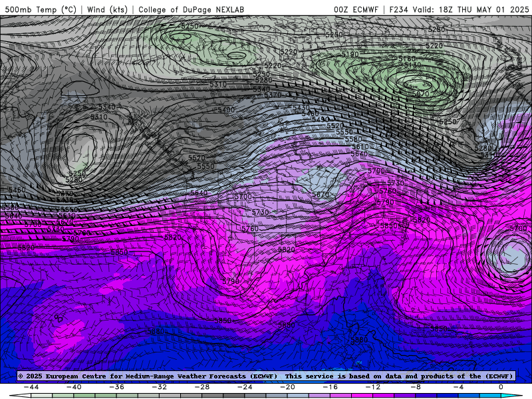The height and width of the screenshot is (399, 532).
Task: Select the 'College of DuPage NEXLAB' header text
Action: [x=191, y=9]
